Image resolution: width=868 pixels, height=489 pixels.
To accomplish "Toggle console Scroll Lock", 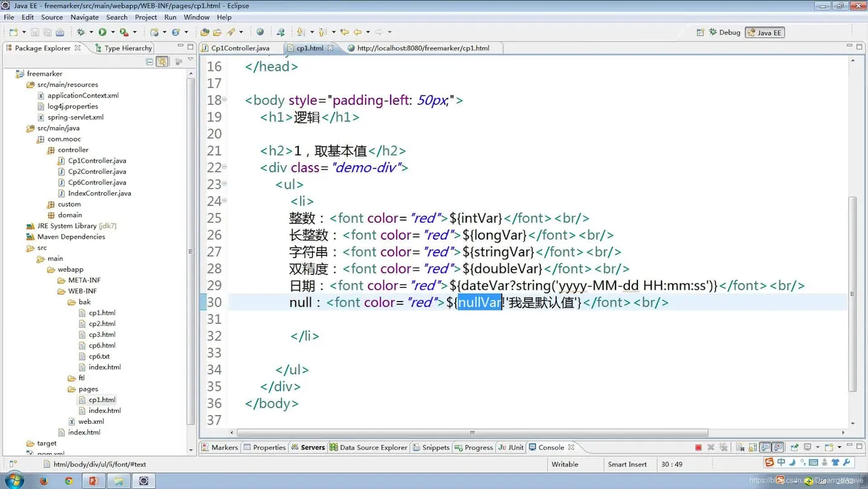I will click(x=751, y=447).
